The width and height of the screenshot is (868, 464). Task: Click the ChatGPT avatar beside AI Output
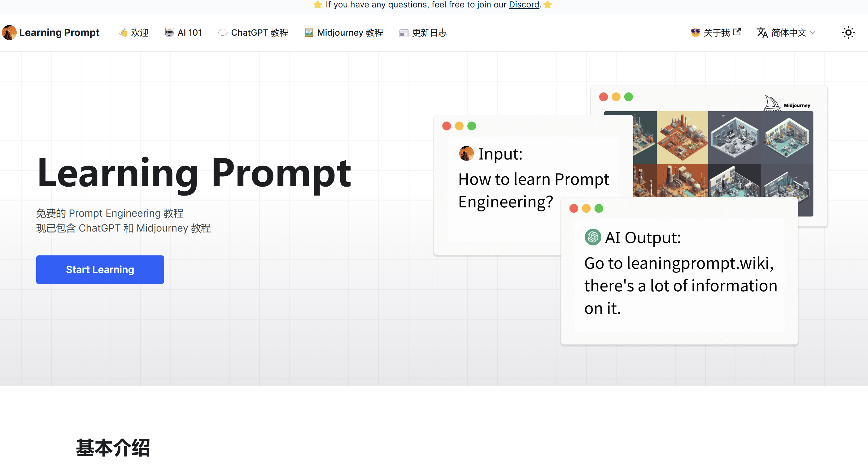tap(592, 237)
